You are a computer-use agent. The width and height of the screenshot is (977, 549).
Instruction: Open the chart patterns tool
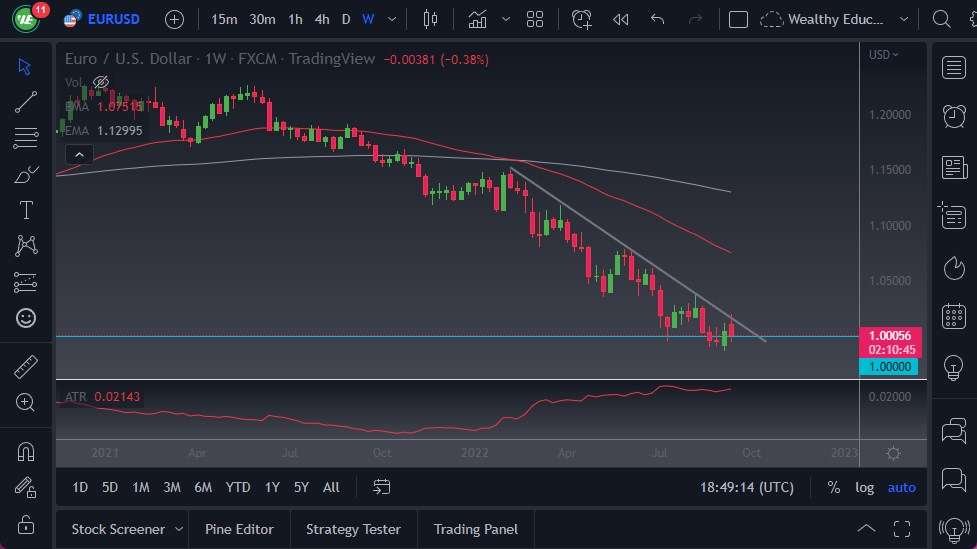(26, 246)
